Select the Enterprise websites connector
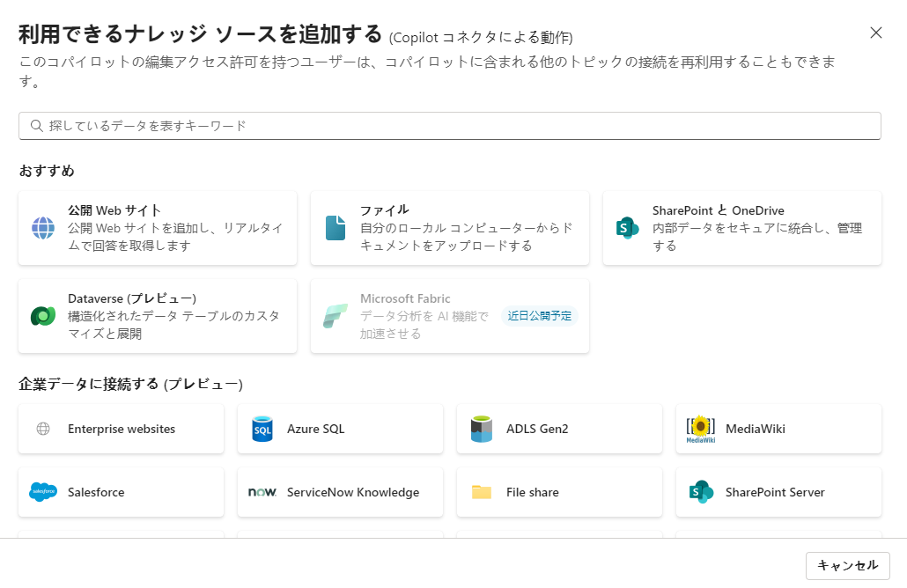 coord(121,429)
